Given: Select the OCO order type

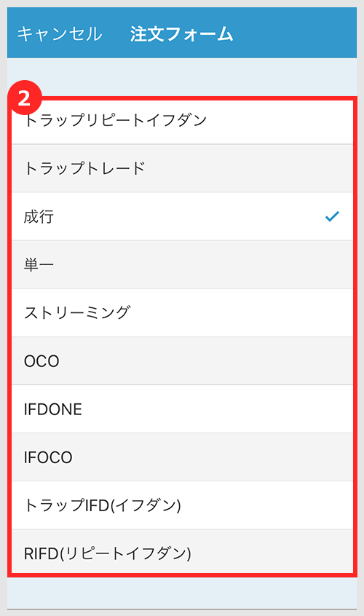Looking at the screenshot, I should 182,361.
